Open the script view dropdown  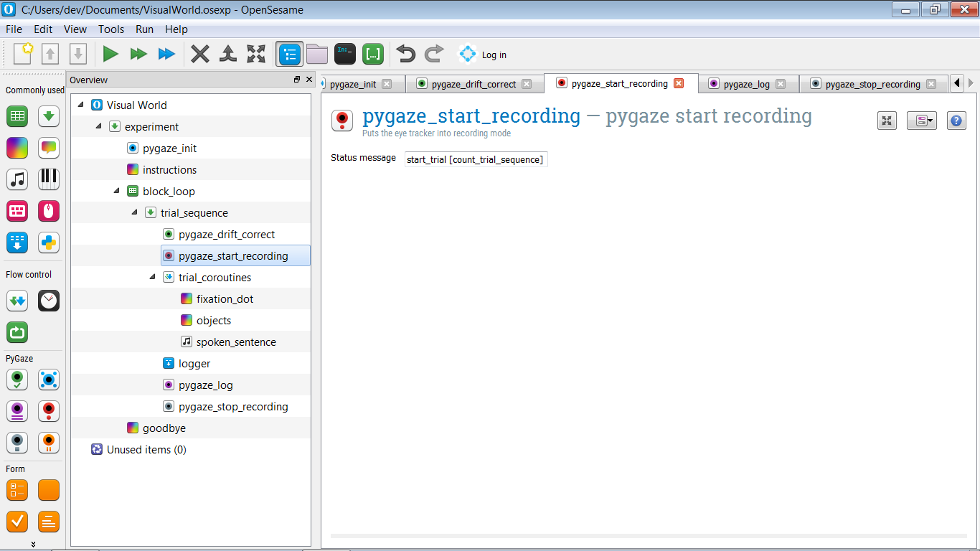(x=922, y=121)
